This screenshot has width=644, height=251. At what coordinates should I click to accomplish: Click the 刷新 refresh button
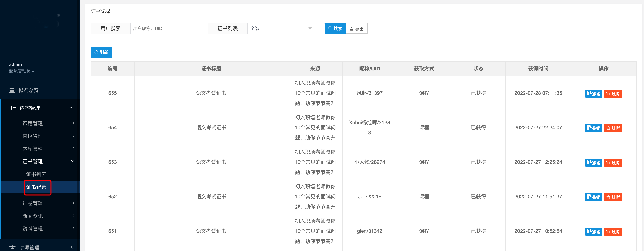(x=101, y=52)
